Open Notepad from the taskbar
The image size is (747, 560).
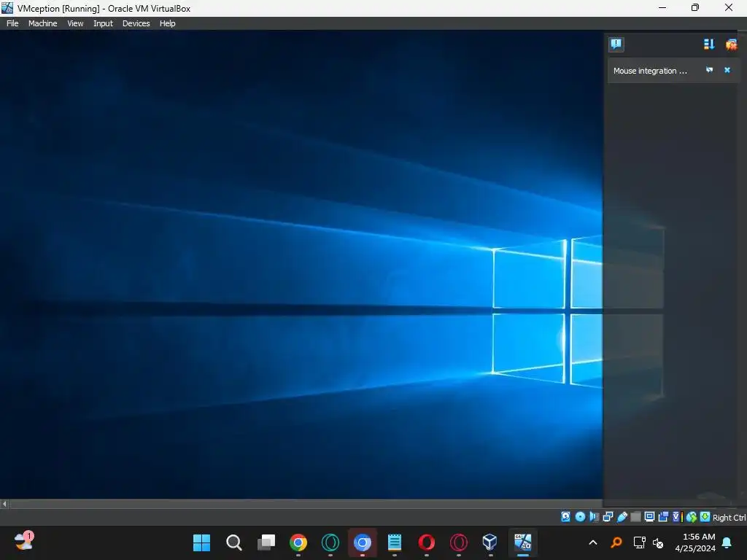click(x=395, y=542)
